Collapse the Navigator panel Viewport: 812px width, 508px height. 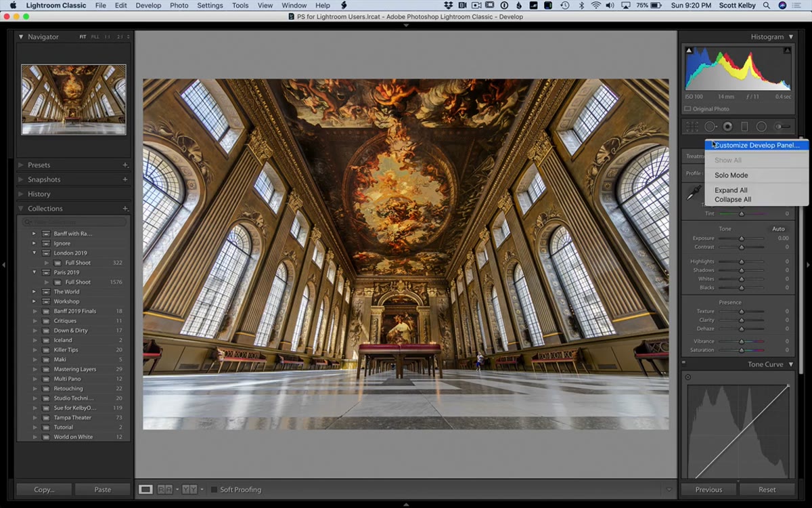click(21, 37)
